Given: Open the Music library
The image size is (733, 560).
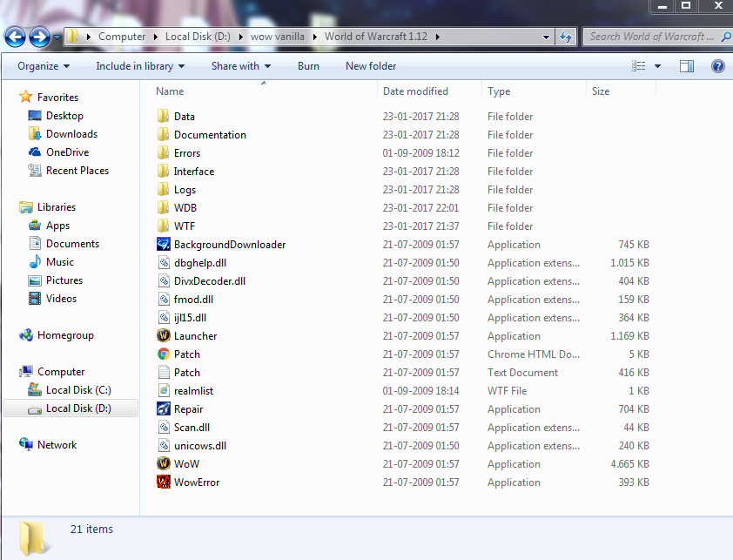Looking at the screenshot, I should click(59, 262).
